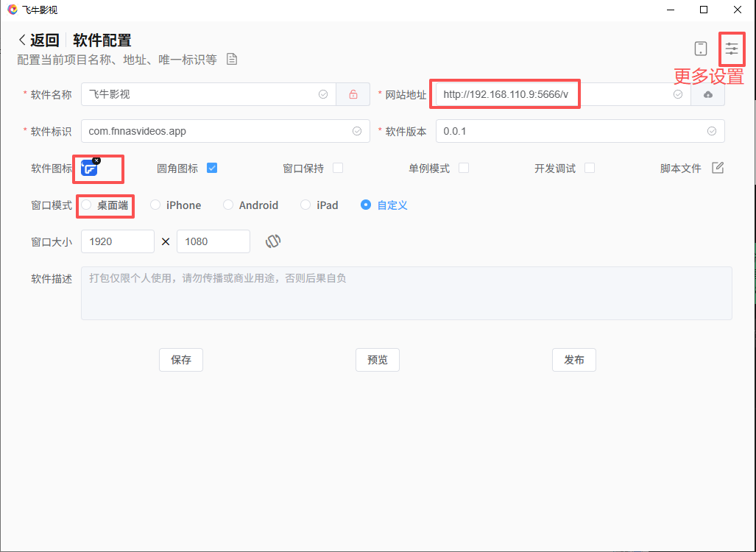Select the iPad window mode radio
Viewport: 756px width, 552px height.
[305, 205]
